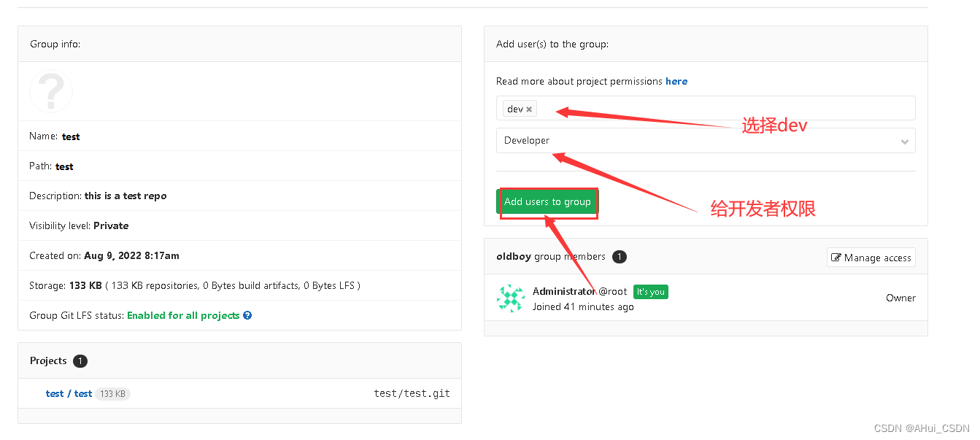
Task: Click the Administrator member name
Action: 564,292
